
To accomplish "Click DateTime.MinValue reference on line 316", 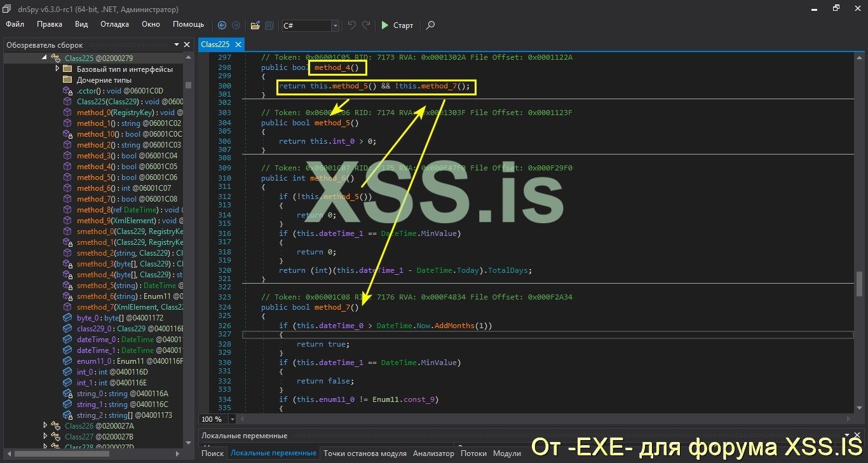I will 419,233.
